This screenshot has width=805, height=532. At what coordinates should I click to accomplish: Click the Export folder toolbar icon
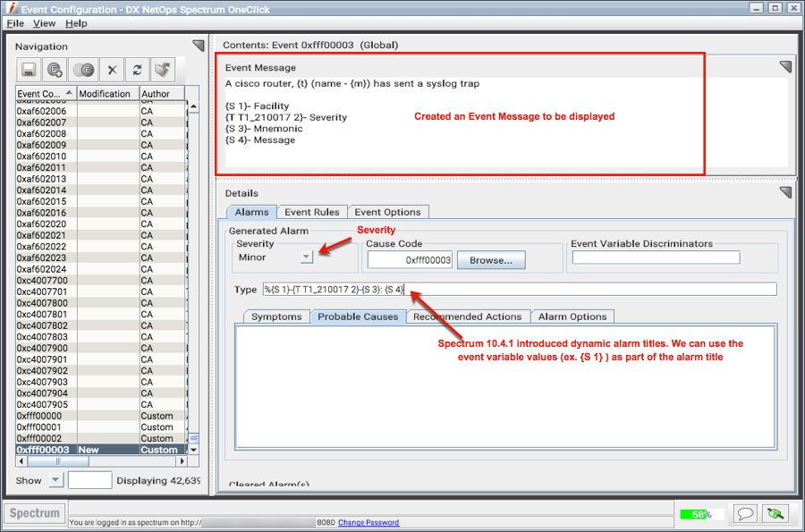(x=163, y=70)
